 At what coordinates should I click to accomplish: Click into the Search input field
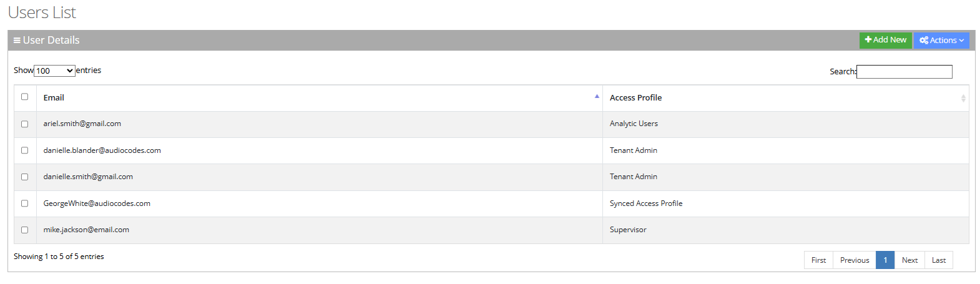904,72
